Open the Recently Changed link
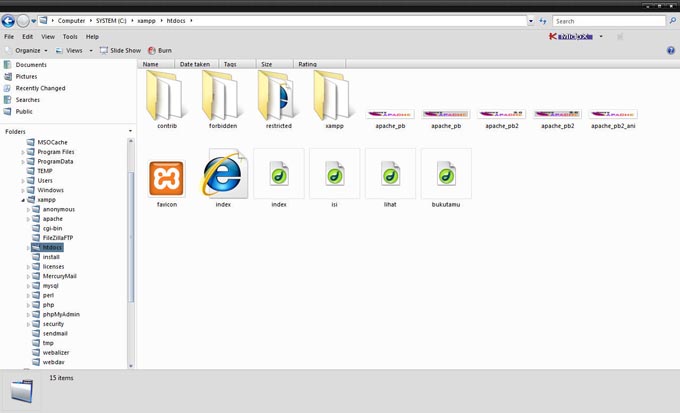The height and width of the screenshot is (413, 680). pos(35,88)
